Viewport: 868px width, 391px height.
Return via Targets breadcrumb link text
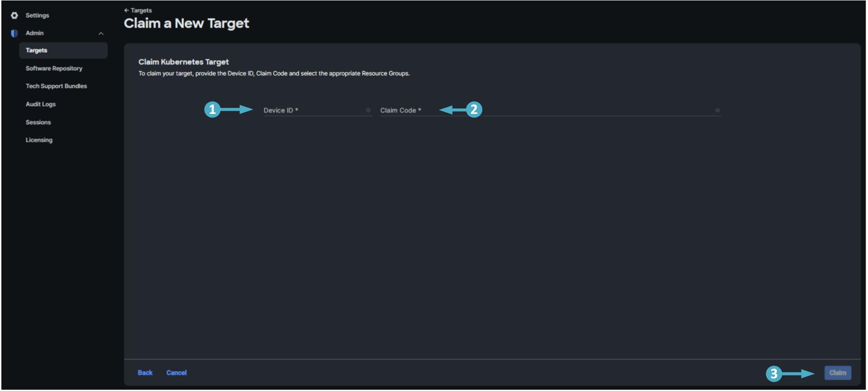[x=141, y=10]
